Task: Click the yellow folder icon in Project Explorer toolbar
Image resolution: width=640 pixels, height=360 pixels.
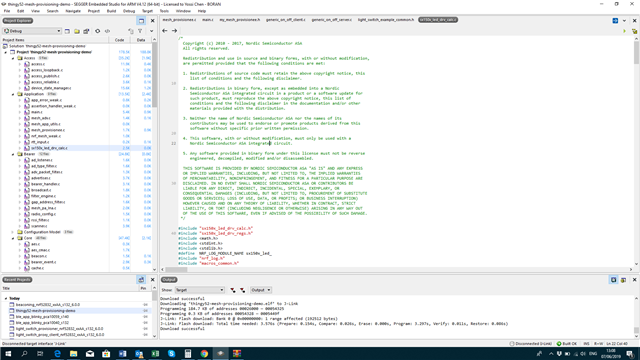Action: click(77, 31)
